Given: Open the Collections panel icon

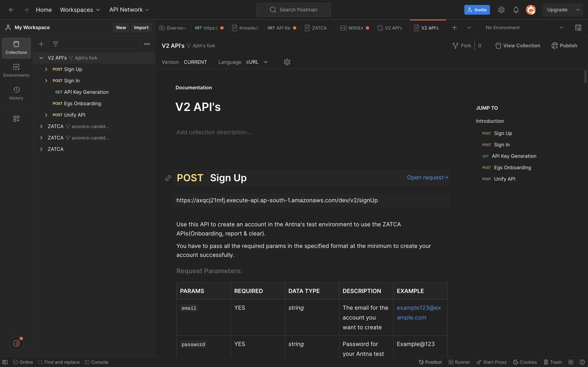Looking at the screenshot, I should (x=16, y=48).
